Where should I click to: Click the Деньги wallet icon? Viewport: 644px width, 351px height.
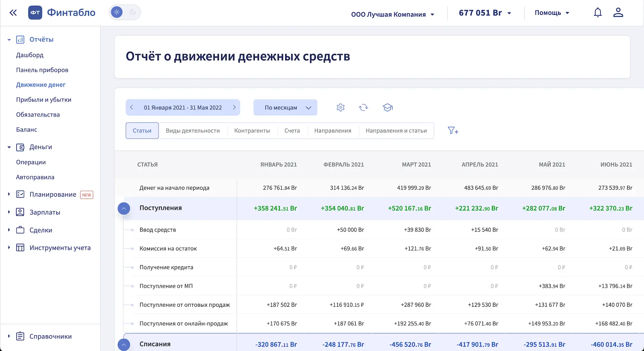[20, 147]
